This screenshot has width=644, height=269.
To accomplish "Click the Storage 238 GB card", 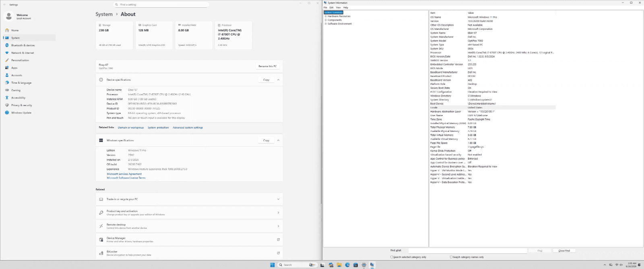I will [115, 35].
